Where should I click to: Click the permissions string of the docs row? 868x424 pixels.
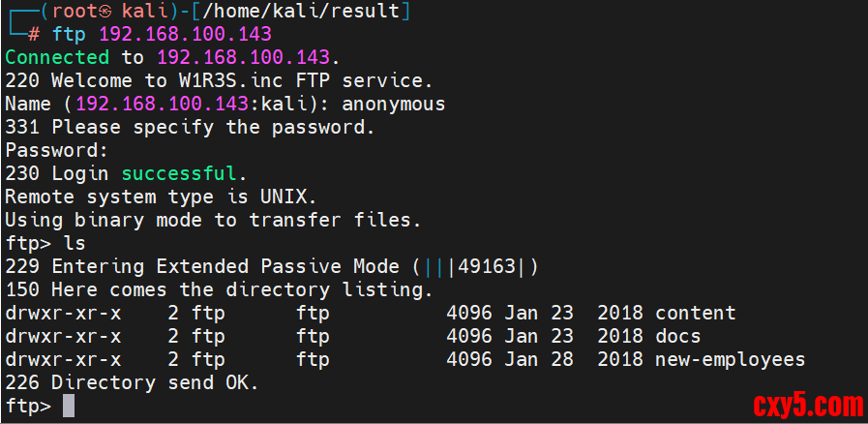pyautogui.click(x=63, y=337)
